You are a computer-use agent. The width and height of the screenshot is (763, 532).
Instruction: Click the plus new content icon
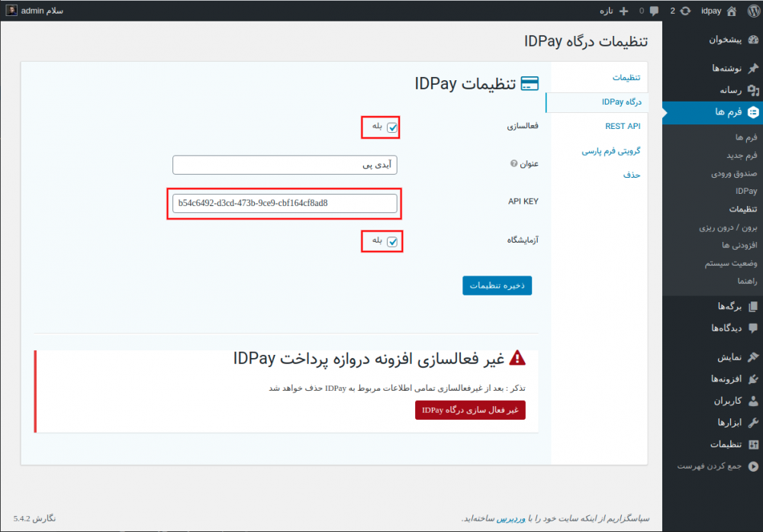click(624, 11)
